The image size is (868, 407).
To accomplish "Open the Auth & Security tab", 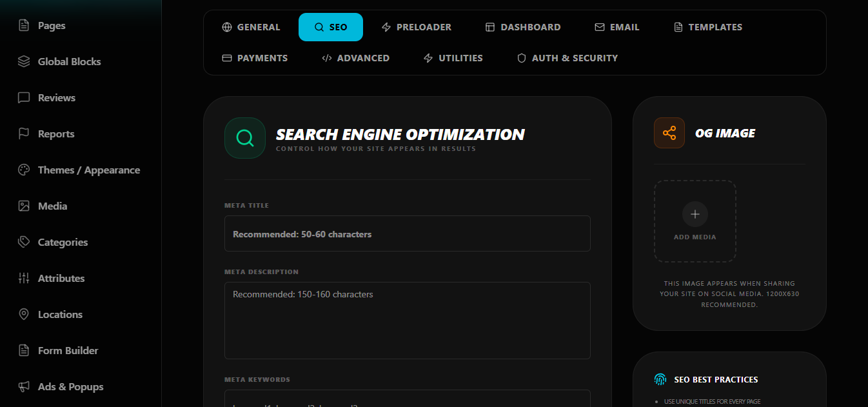I will coord(567,58).
